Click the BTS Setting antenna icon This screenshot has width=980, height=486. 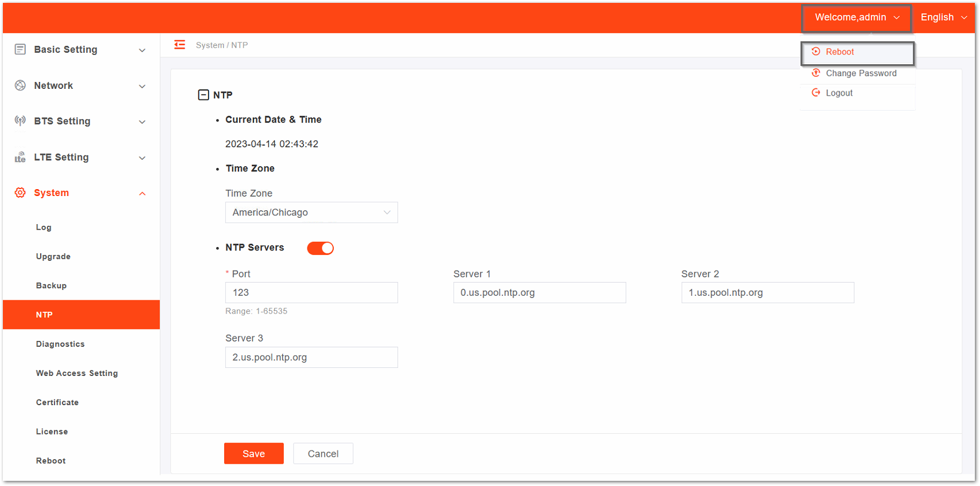[20, 121]
